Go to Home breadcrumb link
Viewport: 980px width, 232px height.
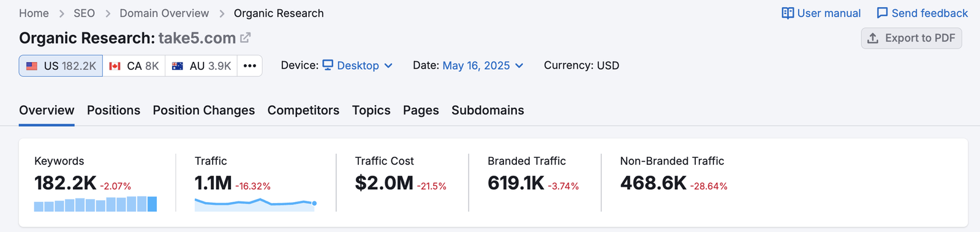tap(34, 13)
